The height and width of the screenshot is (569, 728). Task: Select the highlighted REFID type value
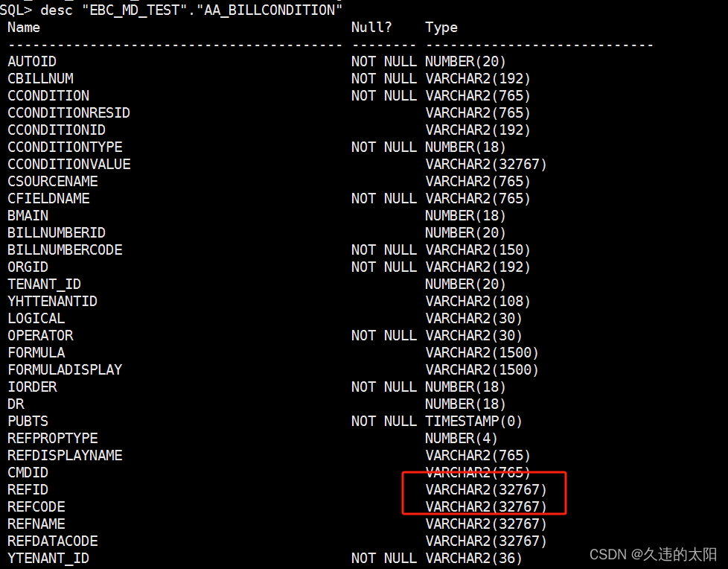(485, 489)
